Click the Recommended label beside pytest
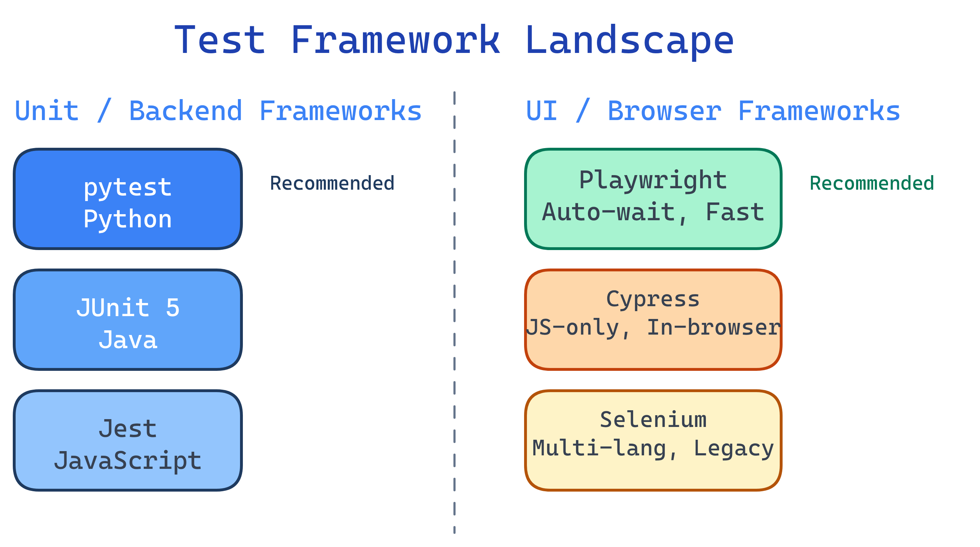 pos(332,184)
